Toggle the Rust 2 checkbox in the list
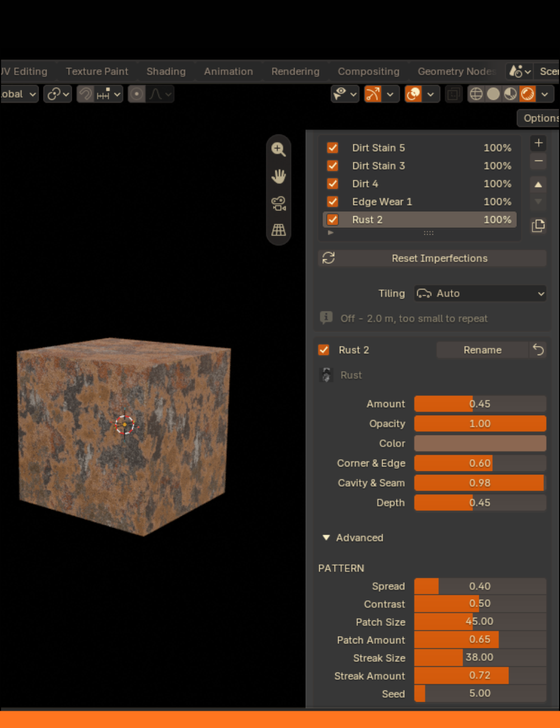 click(x=333, y=220)
